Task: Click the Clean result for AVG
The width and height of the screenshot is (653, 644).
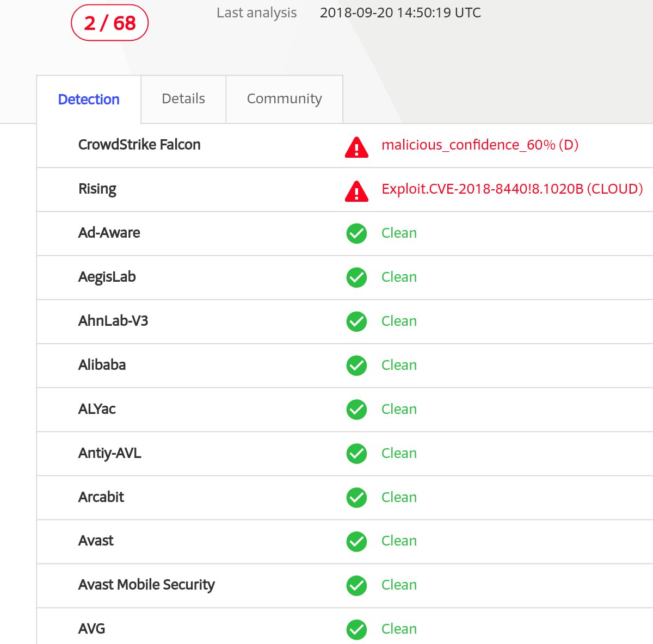Action: pyautogui.click(x=399, y=629)
